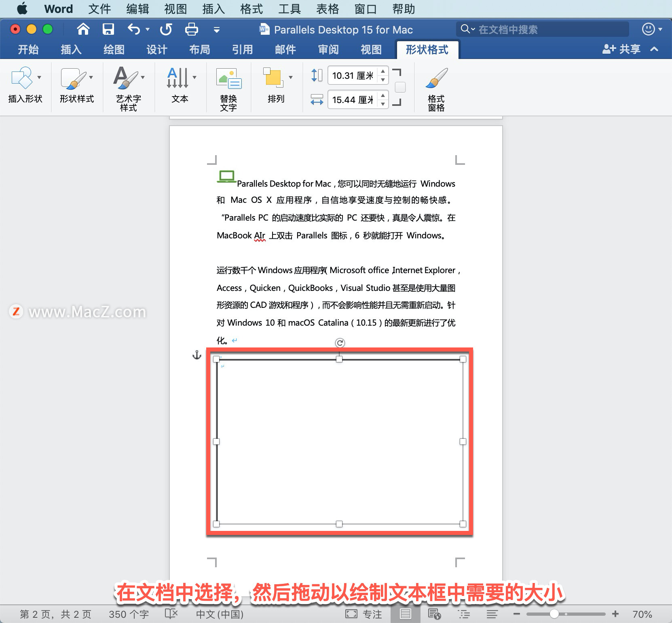The width and height of the screenshot is (672, 623).
Task: Switch to web layout view
Action: [434, 614]
